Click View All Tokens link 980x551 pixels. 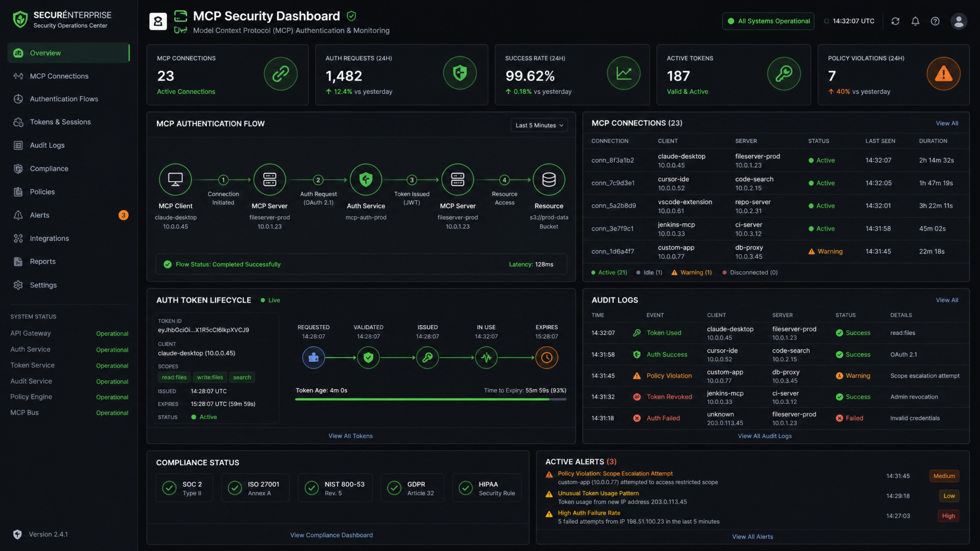(x=350, y=436)
